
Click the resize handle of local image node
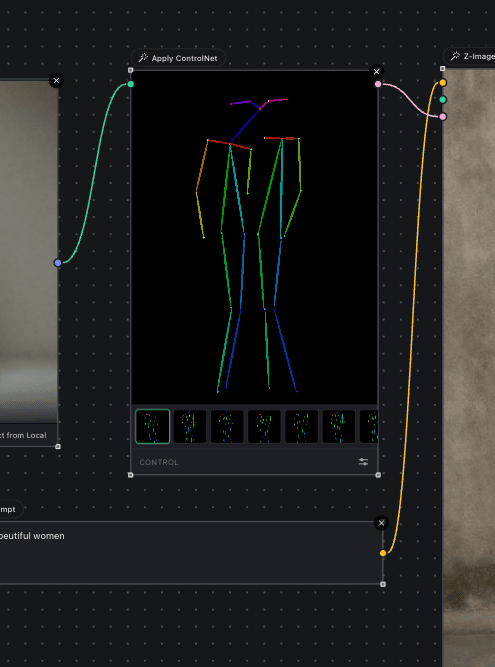tap(58, 446)
